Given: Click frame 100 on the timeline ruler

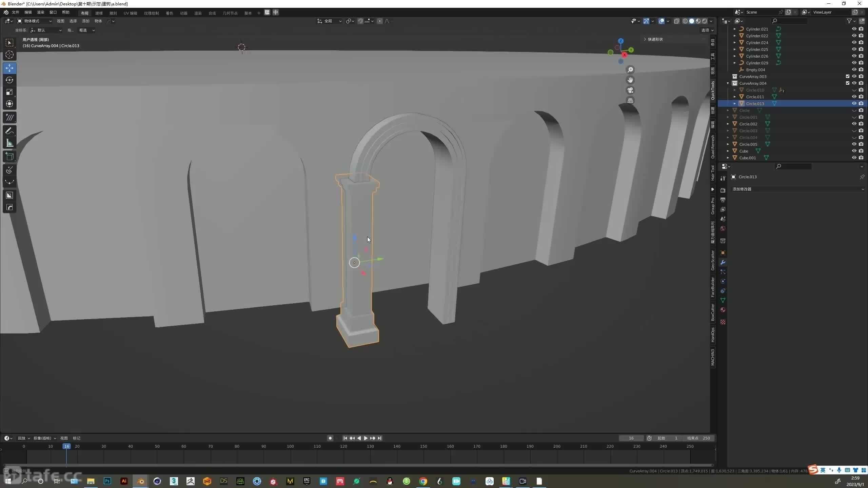Looking at the screenshot, I should 290,446.
